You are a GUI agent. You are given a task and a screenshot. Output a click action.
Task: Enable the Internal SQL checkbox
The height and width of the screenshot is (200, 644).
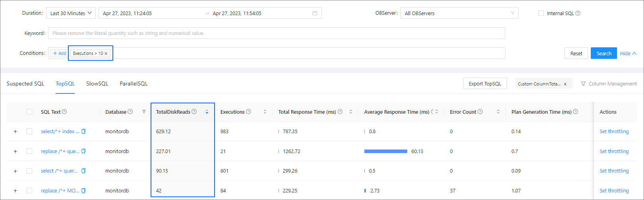click(541, 13)
